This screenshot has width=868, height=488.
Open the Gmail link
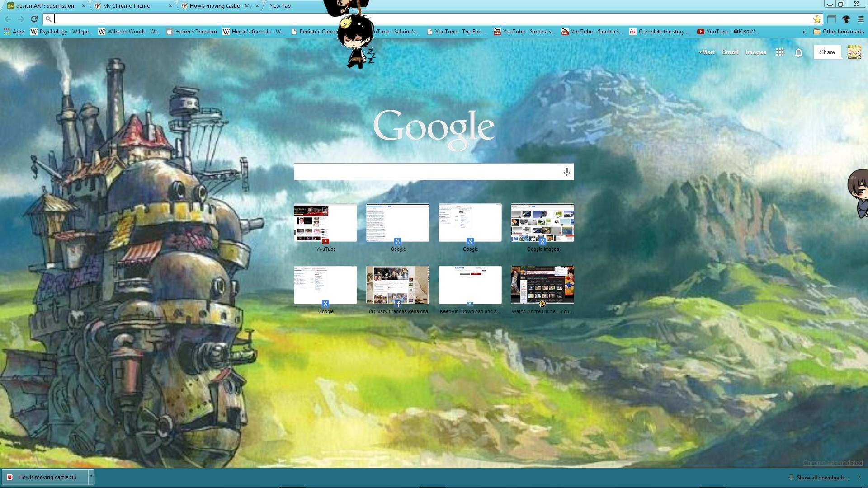730,52
